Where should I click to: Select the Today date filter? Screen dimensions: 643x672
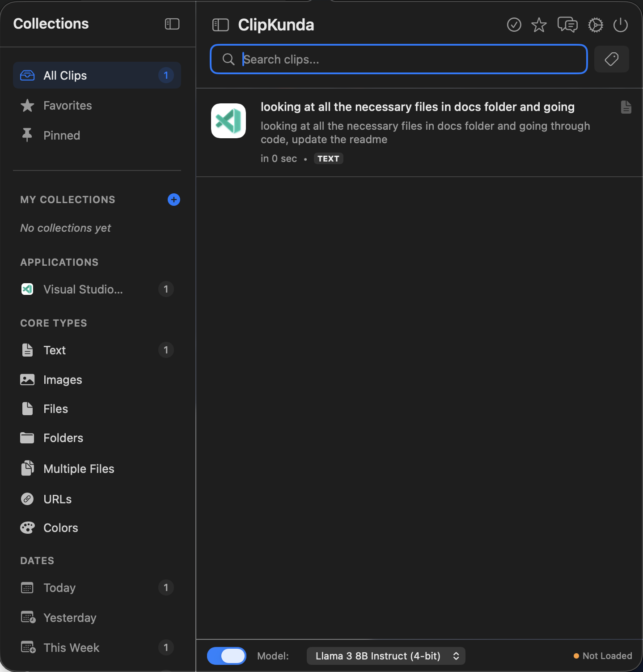[x=59, y=587]
